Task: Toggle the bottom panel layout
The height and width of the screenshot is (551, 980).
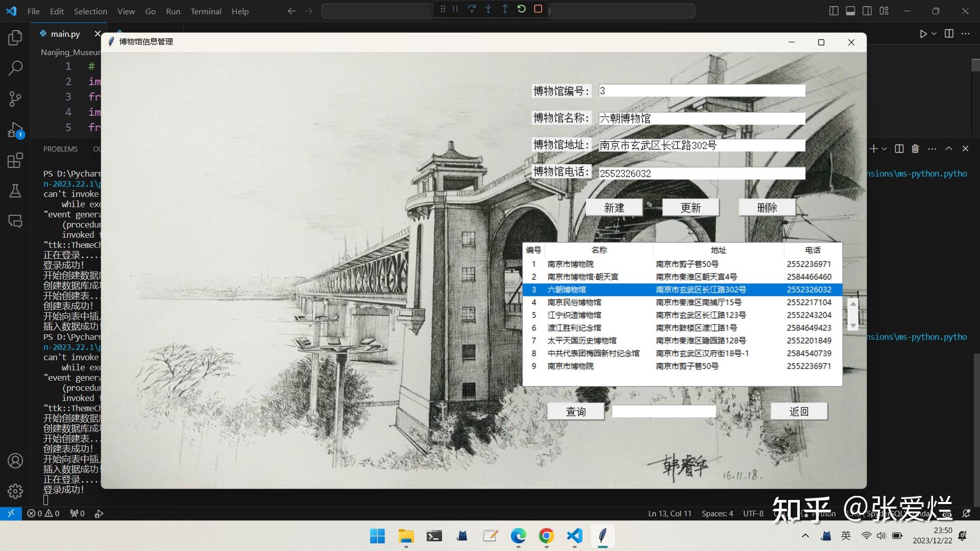Action: [850, 11]
